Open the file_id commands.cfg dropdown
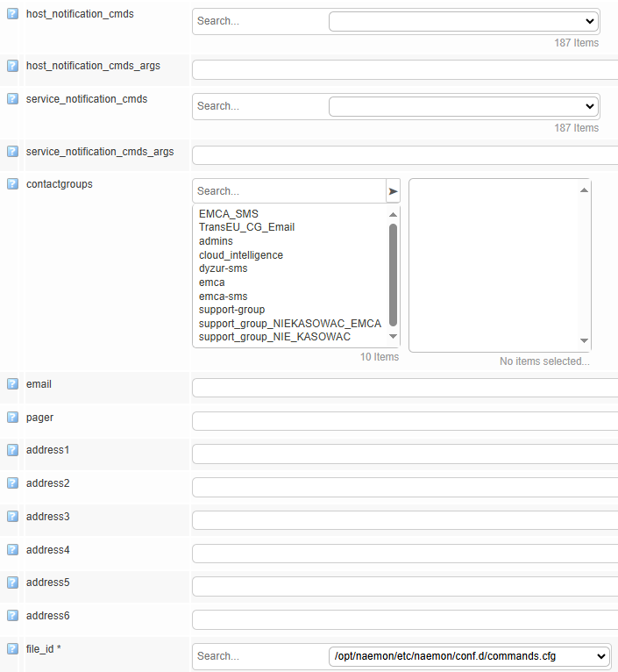 coord(470,656)
